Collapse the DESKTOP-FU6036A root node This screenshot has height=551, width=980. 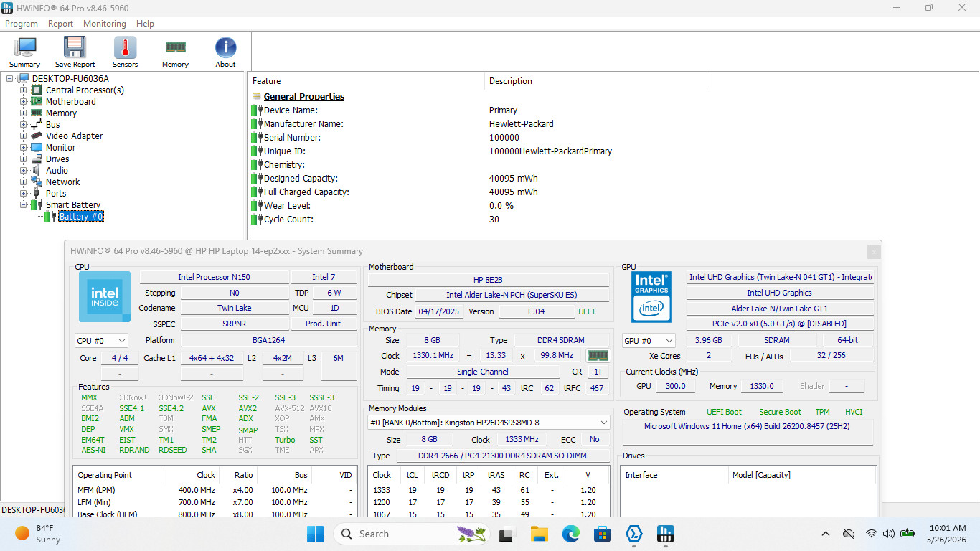(x=10, y=78)
